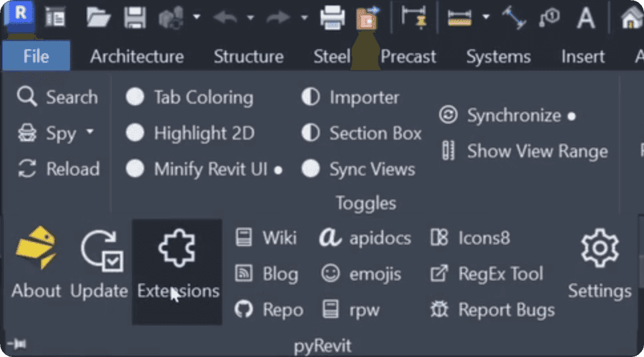Open the File tab

[36, 57]
